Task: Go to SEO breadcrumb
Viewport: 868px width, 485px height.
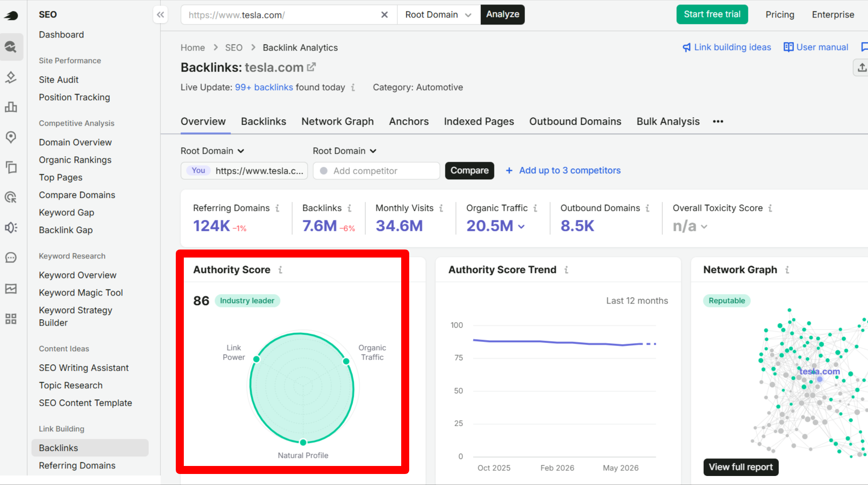Action: tap(234, 48)
